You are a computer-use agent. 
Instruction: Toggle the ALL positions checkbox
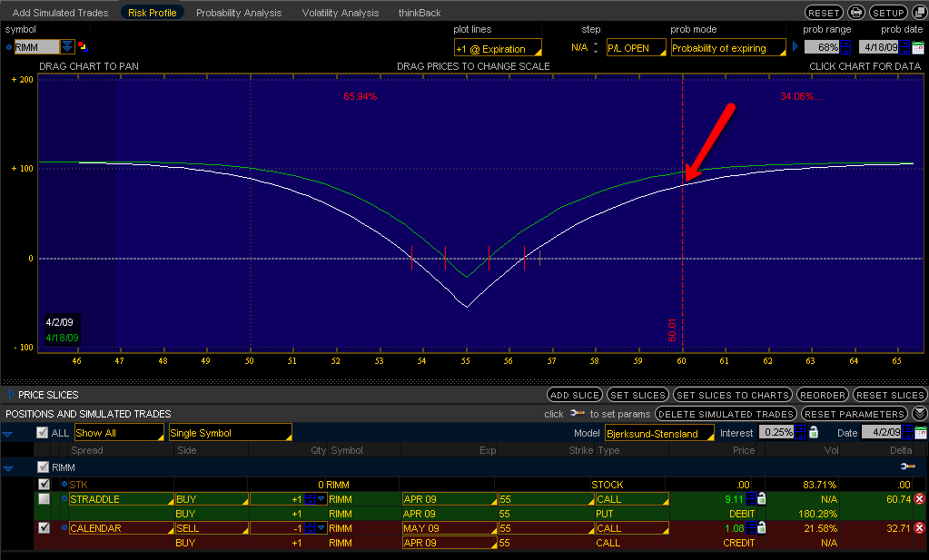click(42, 433)
